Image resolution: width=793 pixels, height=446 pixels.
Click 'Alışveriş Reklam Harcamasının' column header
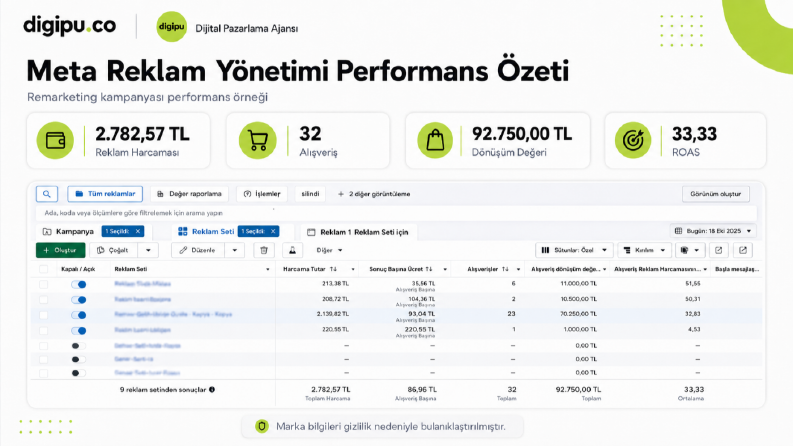click(x=657, y=269)
